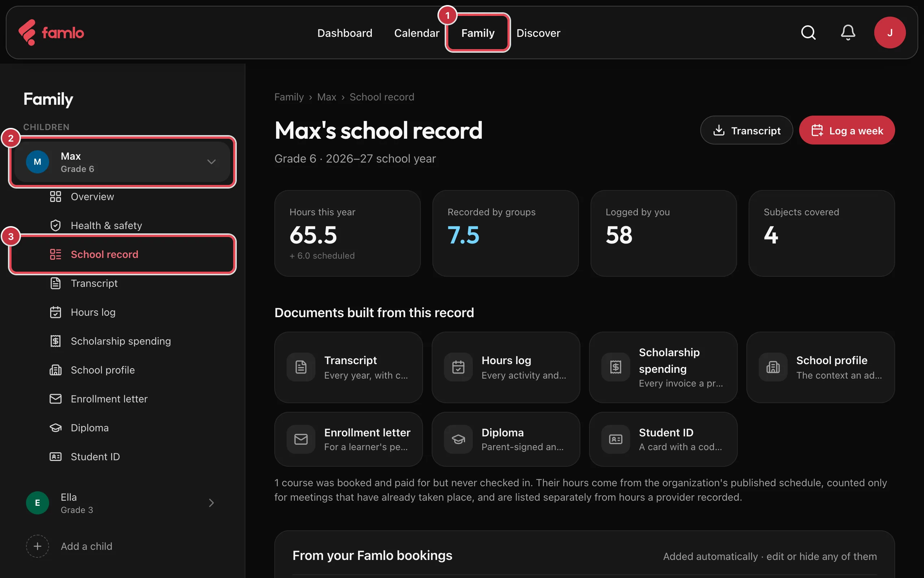Switch to the Discover tab
This screenshot has height=578, width=924.
(x=539, y=33)
